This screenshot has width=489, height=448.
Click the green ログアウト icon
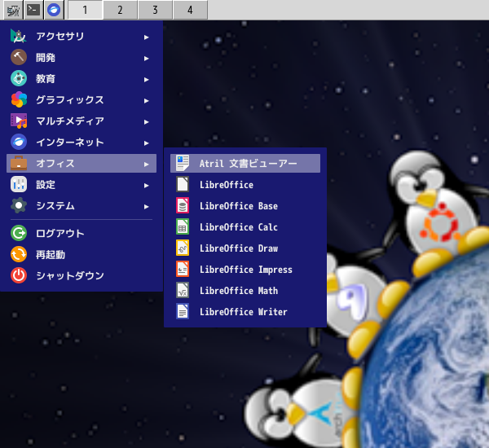point(19,233)
